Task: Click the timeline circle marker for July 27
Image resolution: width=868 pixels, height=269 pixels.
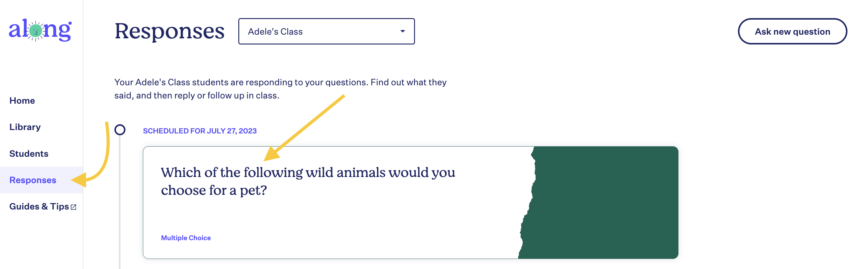Action: tap(120, 130)
